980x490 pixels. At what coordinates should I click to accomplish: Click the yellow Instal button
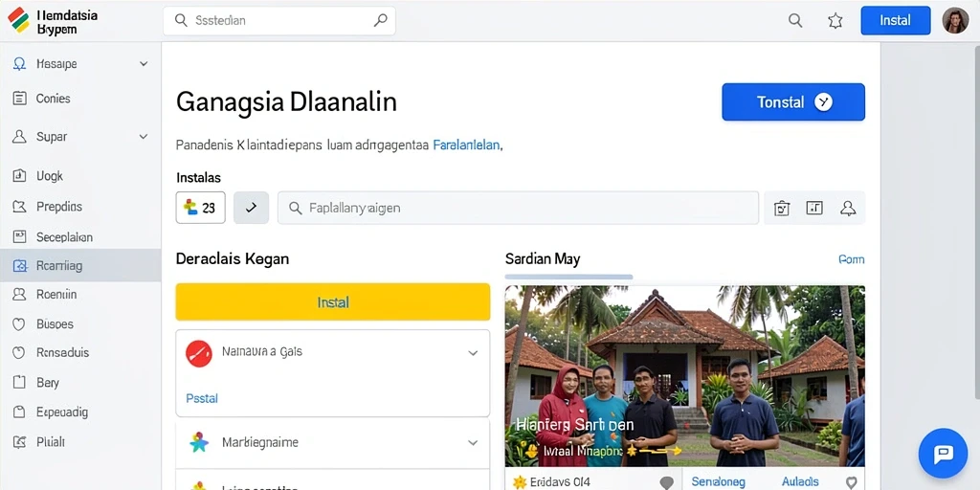coord(332,301)
